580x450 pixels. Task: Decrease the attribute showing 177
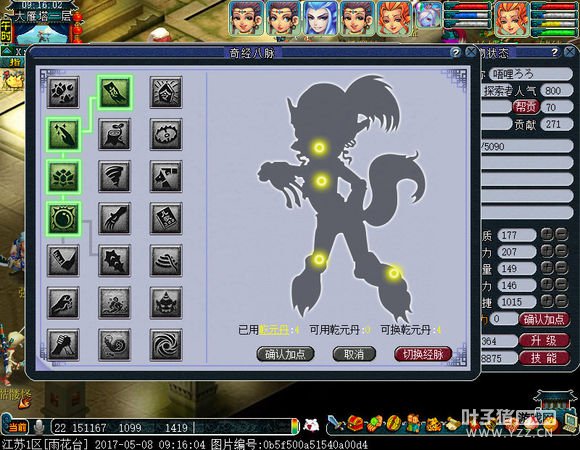(562, 234)
